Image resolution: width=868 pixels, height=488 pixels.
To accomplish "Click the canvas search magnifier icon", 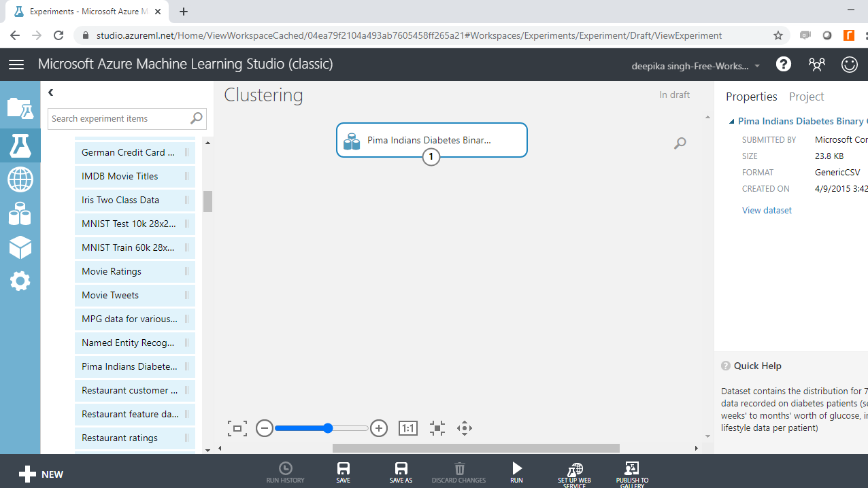I will click(680, 143).
